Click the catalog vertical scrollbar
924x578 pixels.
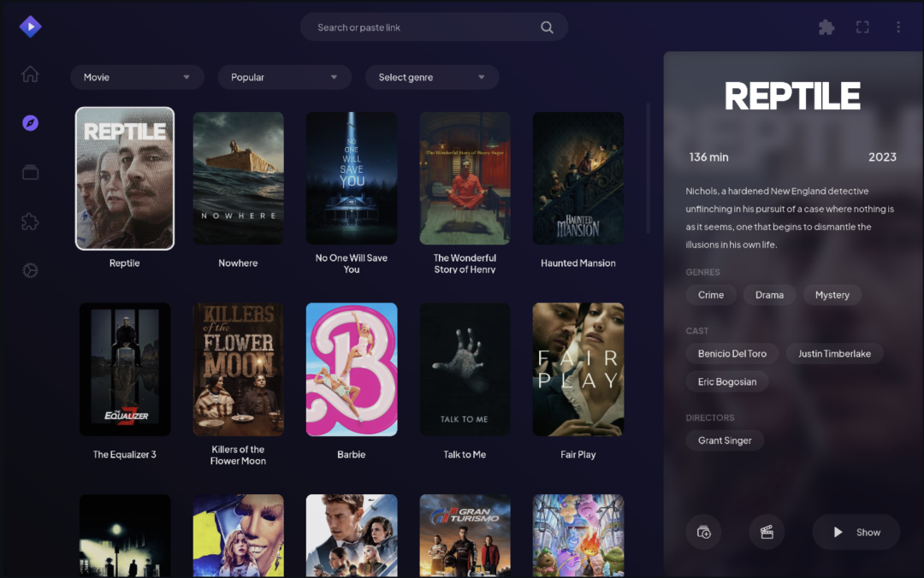(x=648, y=169)
